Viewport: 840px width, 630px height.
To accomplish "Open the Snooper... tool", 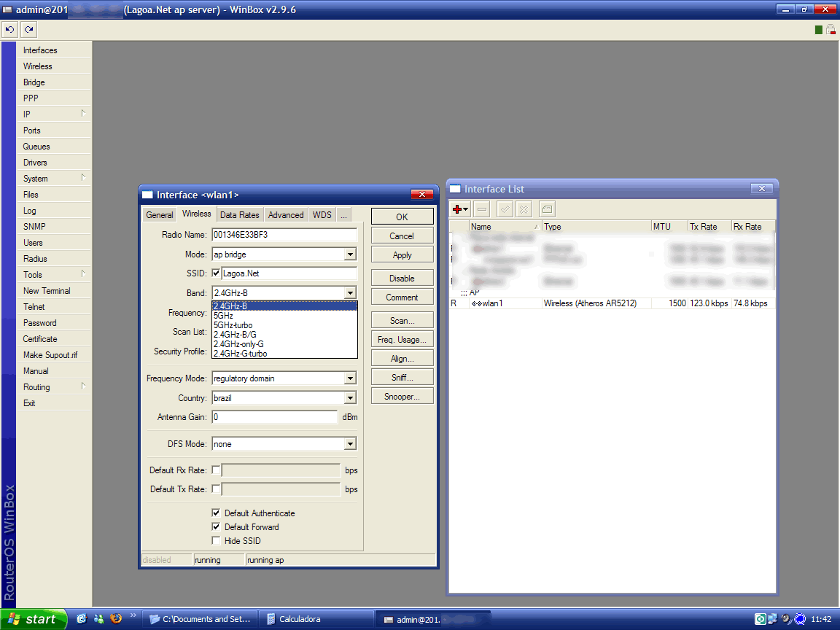I will pos(402,397).
